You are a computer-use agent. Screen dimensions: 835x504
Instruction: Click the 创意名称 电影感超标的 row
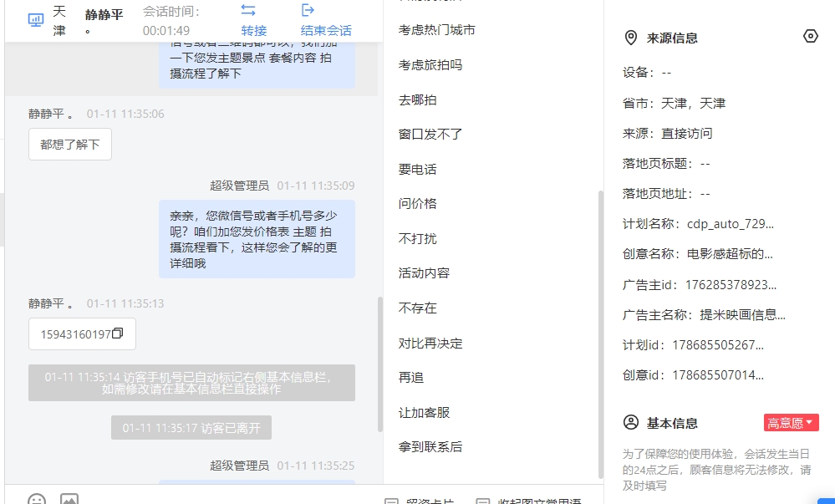[x=698, y=253]
